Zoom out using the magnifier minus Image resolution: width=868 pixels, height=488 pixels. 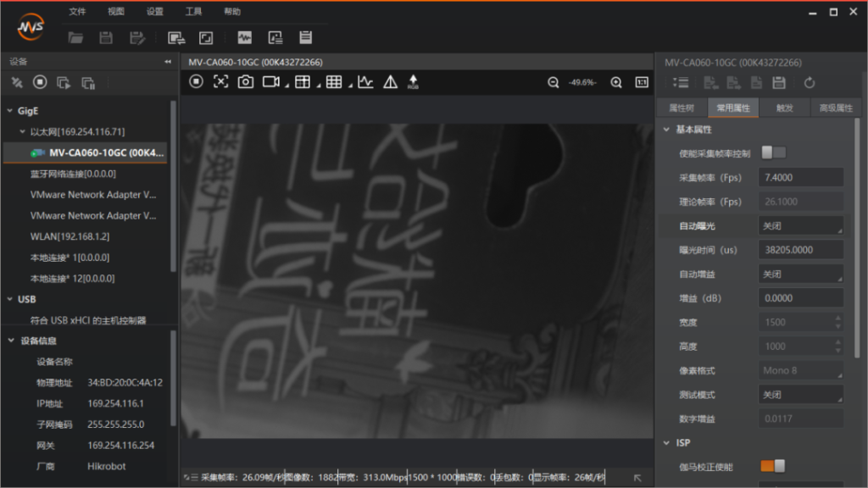click(554, 82)
